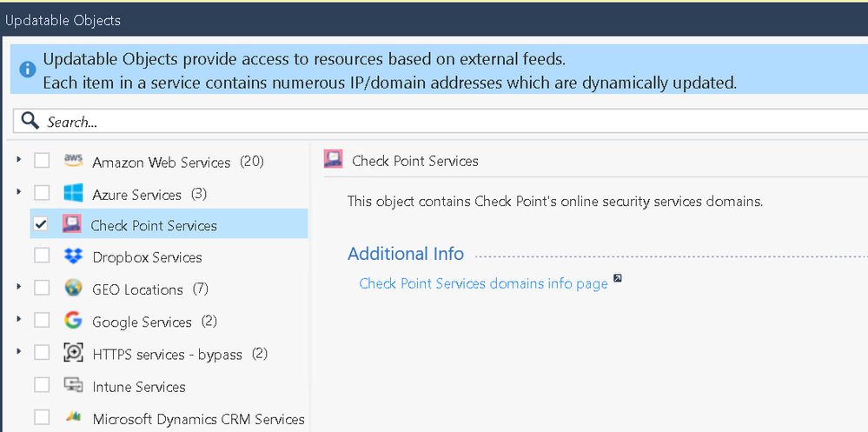Click the count (2) next to HTTPS services - bypass
Viewport: 868px width, 432px height.
(260, 354)
